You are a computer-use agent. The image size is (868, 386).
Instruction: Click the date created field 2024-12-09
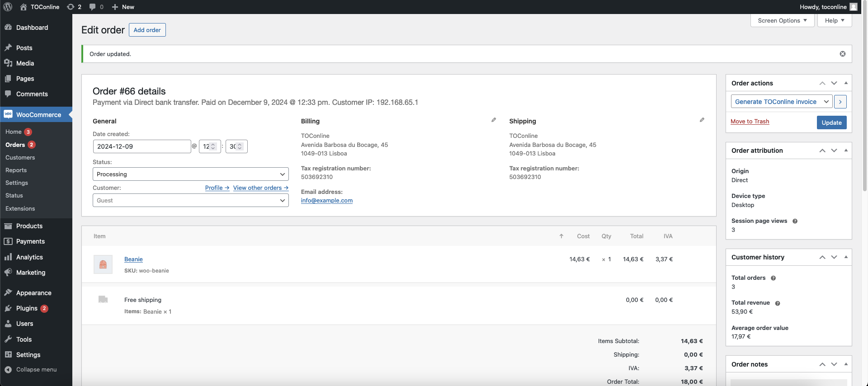pos(142,146)
